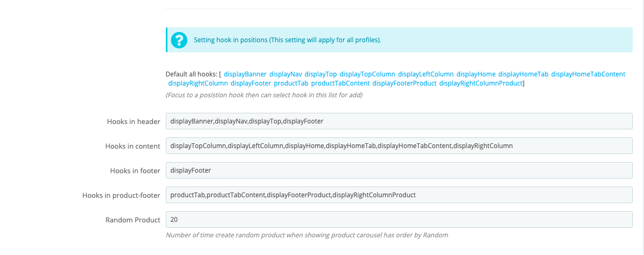The width and height of the screenshot is (644, 255).
Task: Select the displayHomeTabContent hook link
Action: 588,74
